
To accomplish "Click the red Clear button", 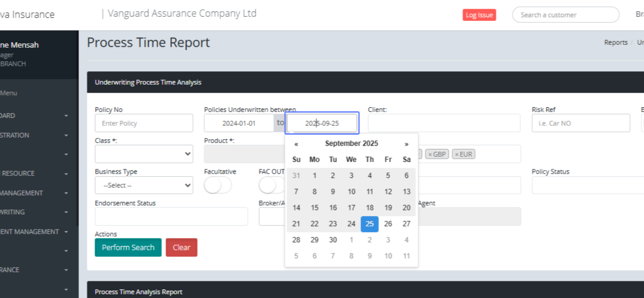I will [x=181, y=248].
